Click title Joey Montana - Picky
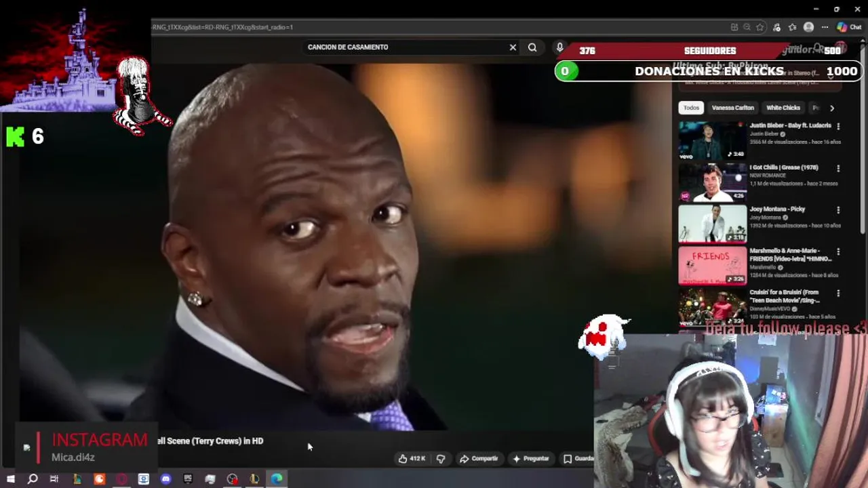This screenshot has width=868, height=488. tap(777, 209)
